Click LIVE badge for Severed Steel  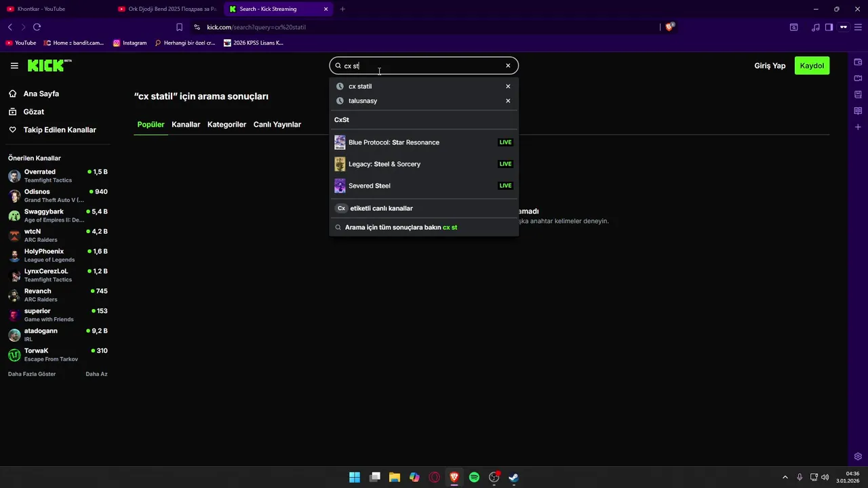click(x=505, y=186)
